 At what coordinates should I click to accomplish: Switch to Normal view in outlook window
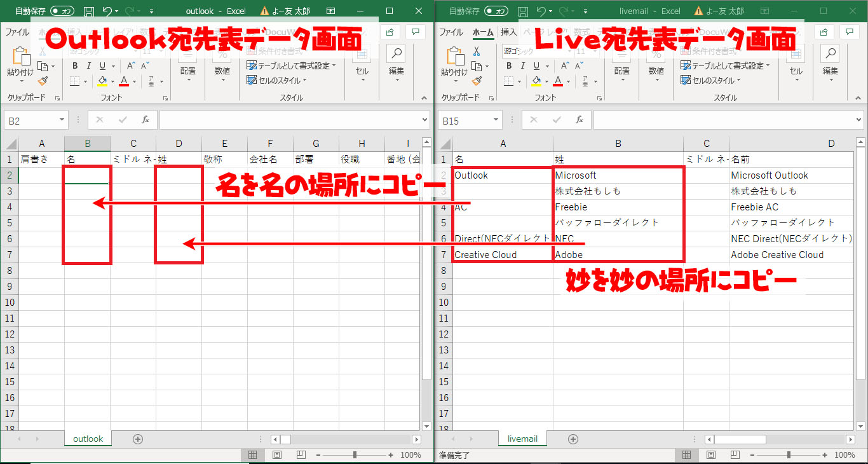point(252,455)
